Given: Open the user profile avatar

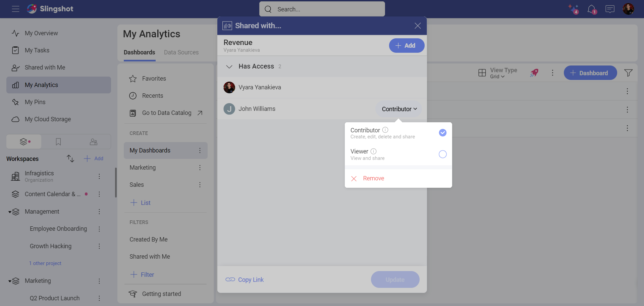Looking at the screenshot, I should click(628, 9).
